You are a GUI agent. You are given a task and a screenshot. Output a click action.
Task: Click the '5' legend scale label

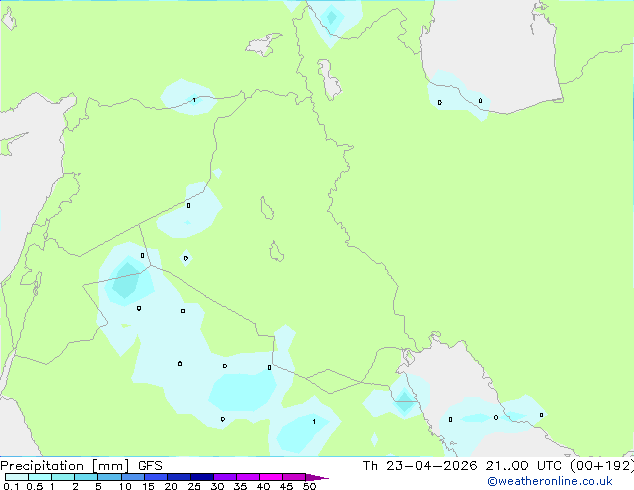pos(98,486)
